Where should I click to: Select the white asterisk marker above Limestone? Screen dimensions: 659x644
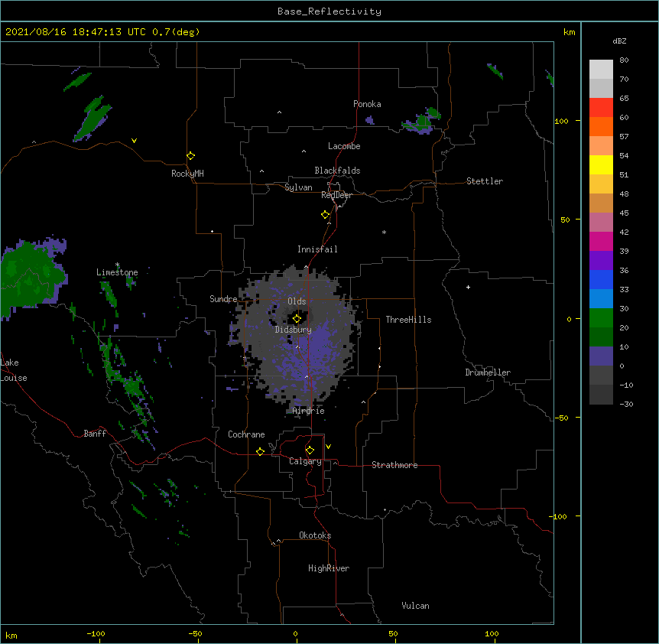pos(117,265)
